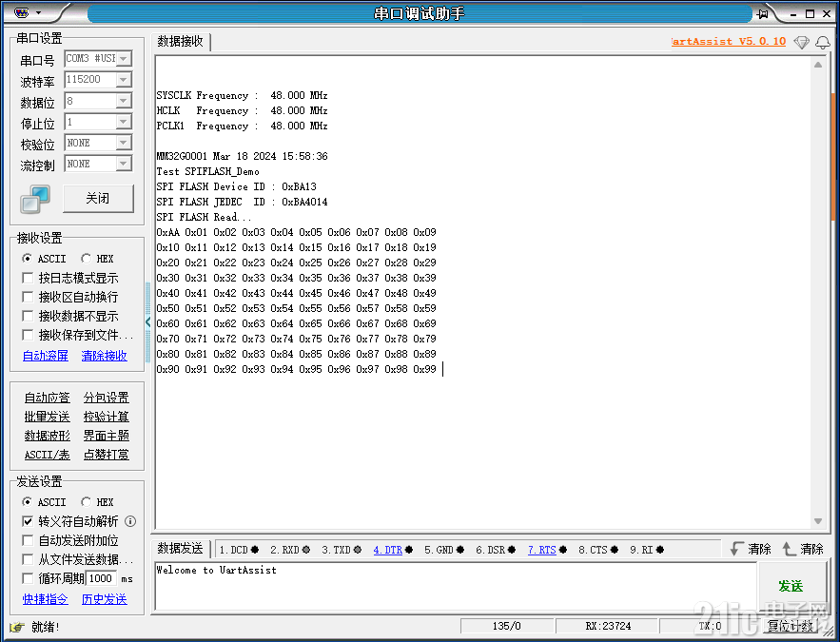Open the app logo menu in the title bar
The image size is (840, 642).
click(x=21, y=12)
